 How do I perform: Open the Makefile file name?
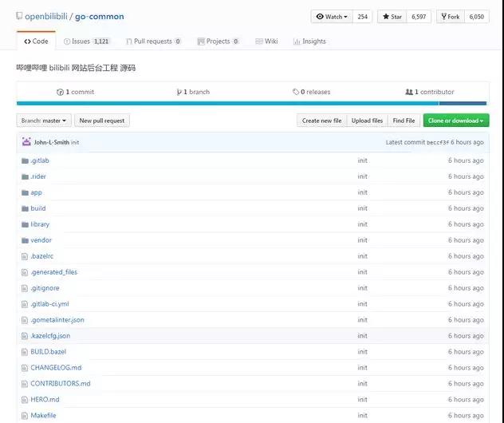pos(43,416)
